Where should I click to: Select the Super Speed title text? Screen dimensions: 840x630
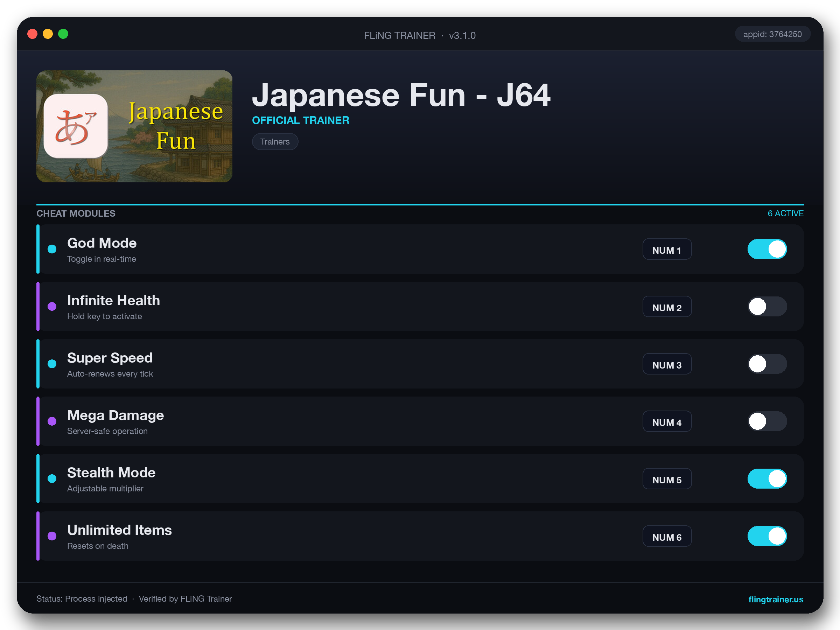110,358
